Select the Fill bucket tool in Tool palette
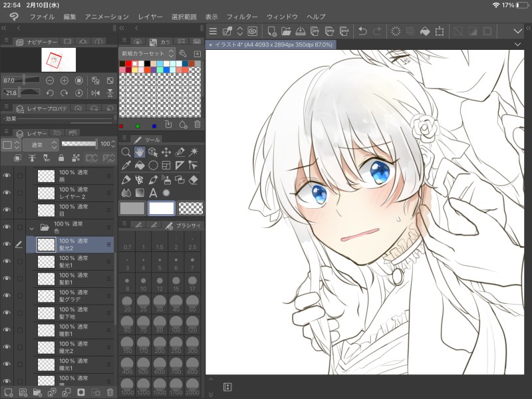This screenshot has width=532, height=399. pos(140,165)
